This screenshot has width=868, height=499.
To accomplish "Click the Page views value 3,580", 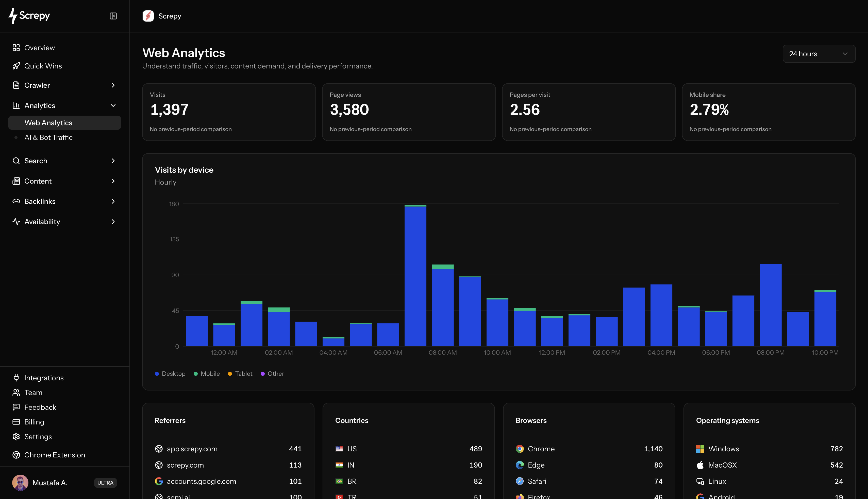I will (x=349, y=110).
